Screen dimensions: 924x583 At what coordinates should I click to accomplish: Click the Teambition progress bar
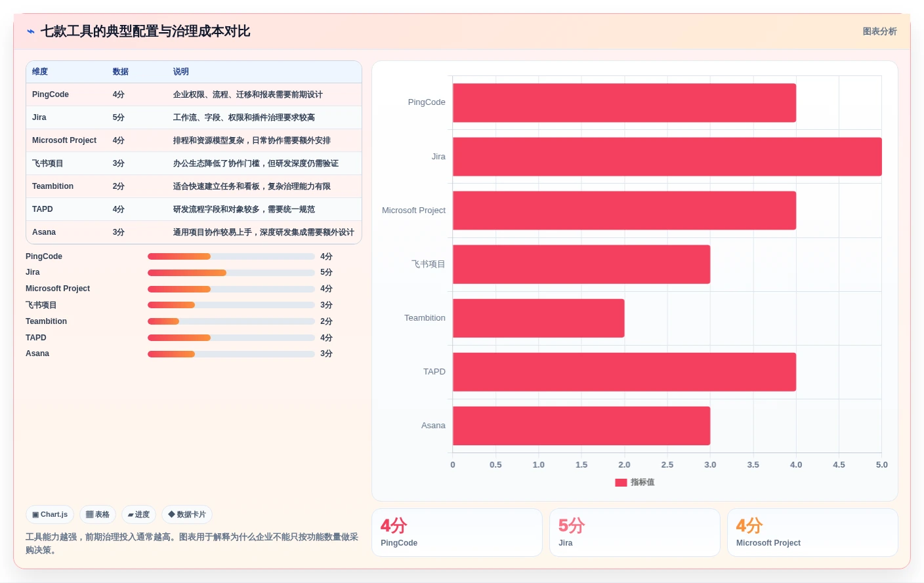pos(231,321)
